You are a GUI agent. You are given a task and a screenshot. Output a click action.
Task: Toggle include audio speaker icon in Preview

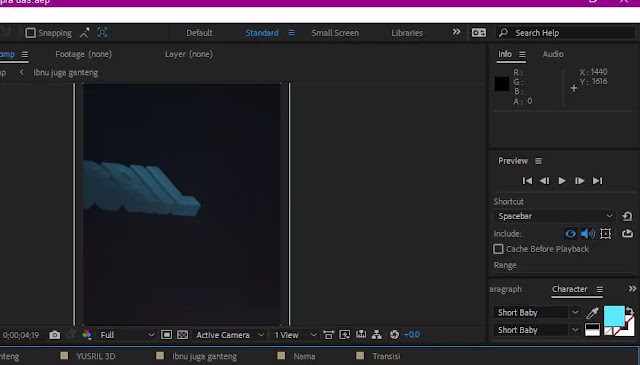(x=588, y=234)
